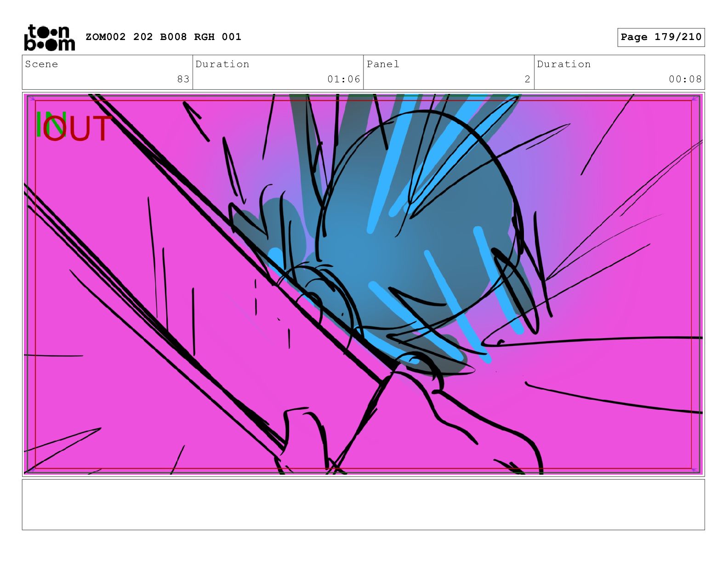
Task: Click the empty notes box below panel
Action: 363,505
